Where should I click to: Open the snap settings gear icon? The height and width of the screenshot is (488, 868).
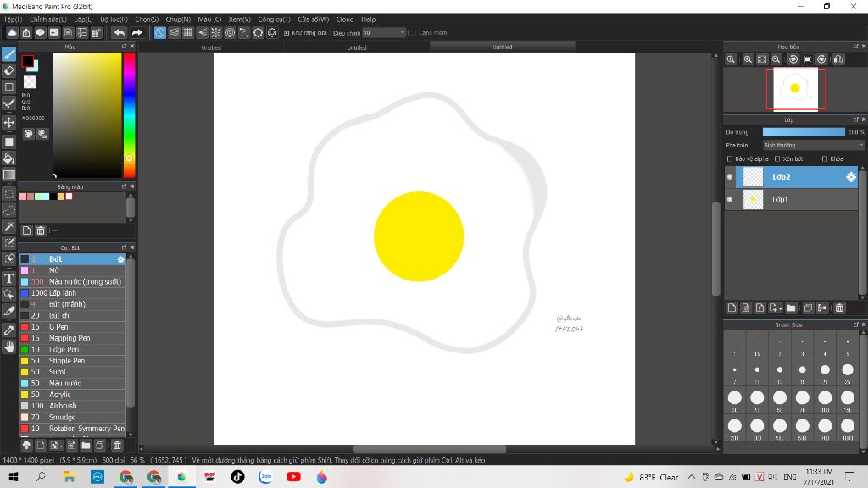(x=272, y=33)
